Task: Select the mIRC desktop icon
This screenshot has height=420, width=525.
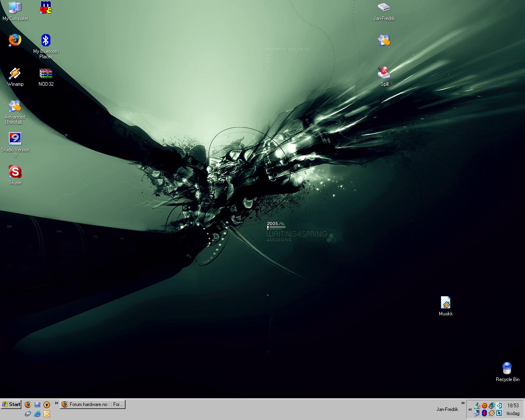Action: click(46, 7)
